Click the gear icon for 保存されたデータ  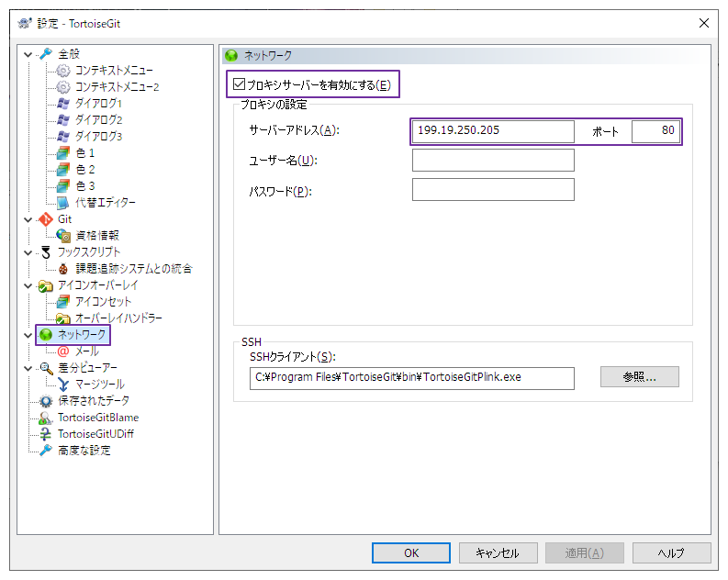click(x=46, y=401)
